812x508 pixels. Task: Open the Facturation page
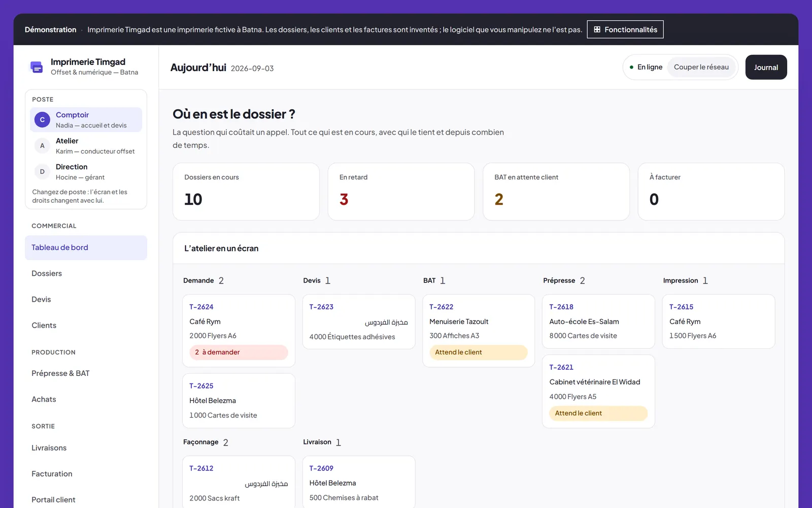[86, 474]
